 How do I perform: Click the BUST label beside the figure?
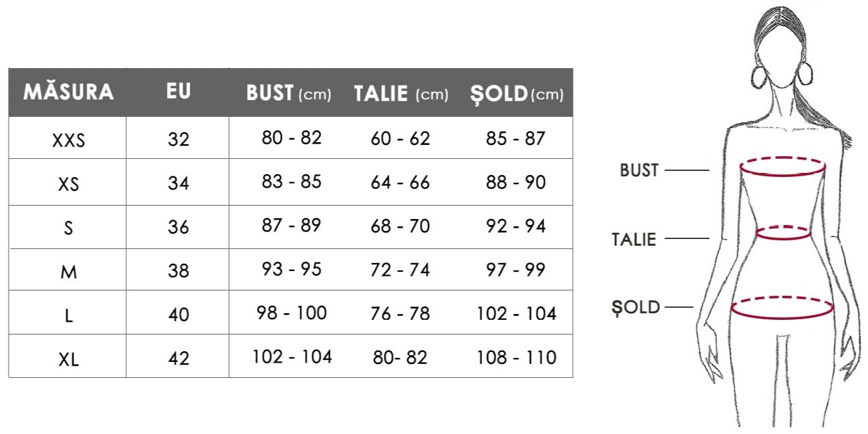(639, 170)
